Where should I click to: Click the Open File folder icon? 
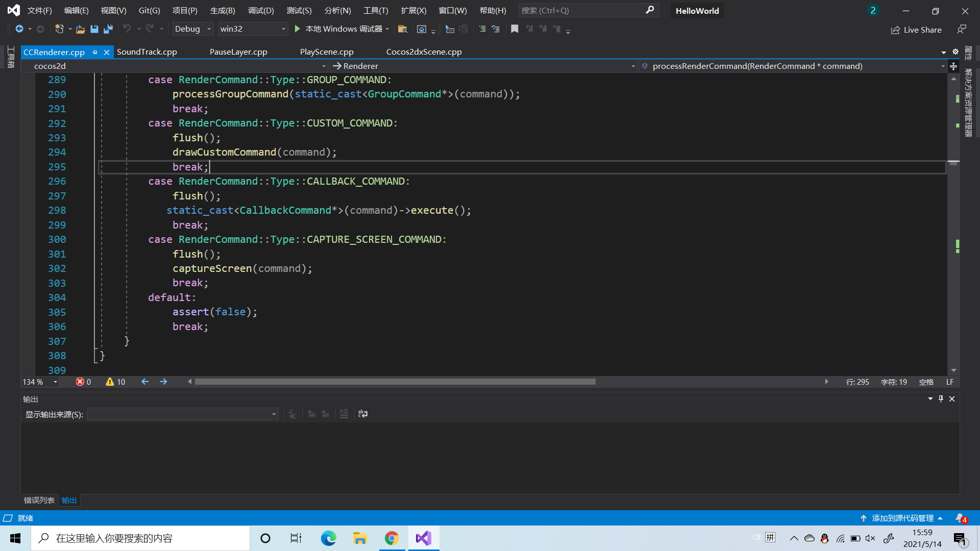tap(80, 29)
